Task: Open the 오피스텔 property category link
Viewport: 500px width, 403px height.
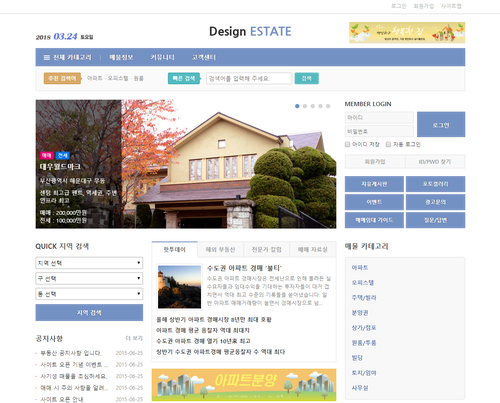Action: click(x=363, y=282)
